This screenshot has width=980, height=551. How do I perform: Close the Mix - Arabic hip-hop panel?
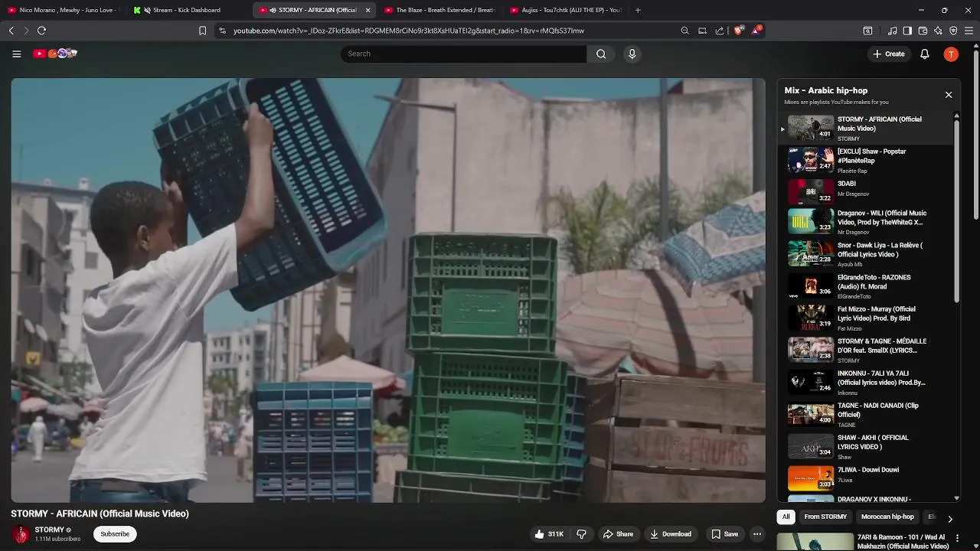[x=949, y=95]
